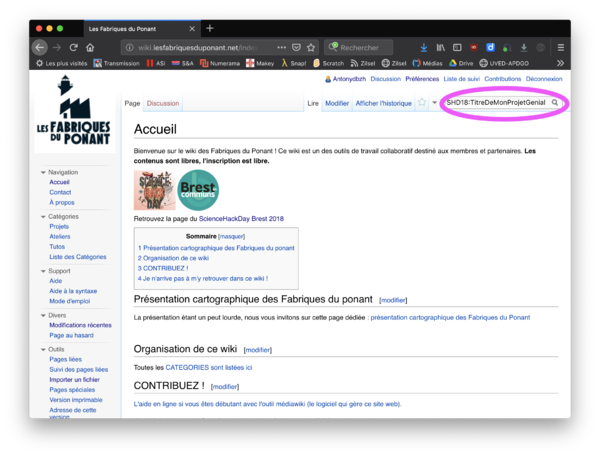Click Modifications récentes in the sidebar
600x457 pixels.
click(x=80, y=325)
